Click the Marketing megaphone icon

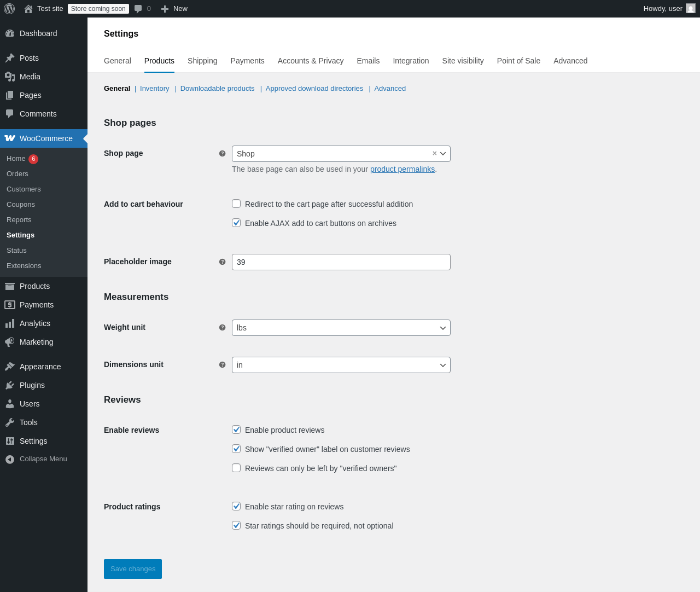pos(10,342)
